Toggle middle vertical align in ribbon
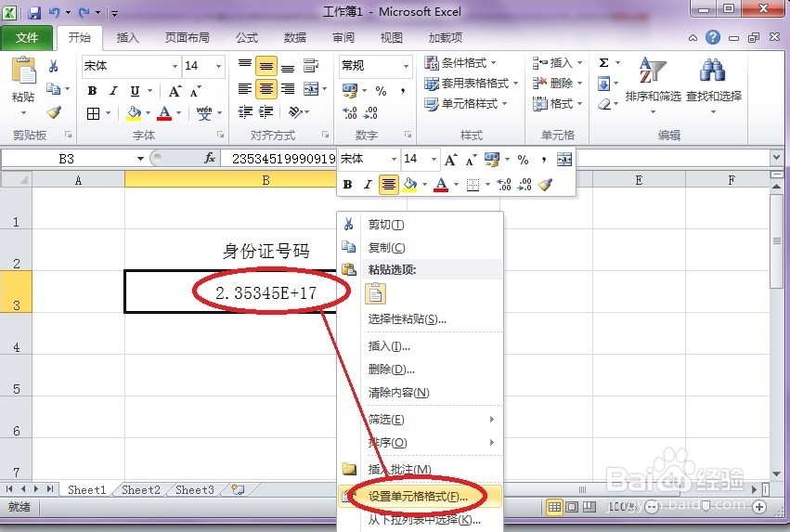The image size is (790, 532). click(x=266, y=66)
